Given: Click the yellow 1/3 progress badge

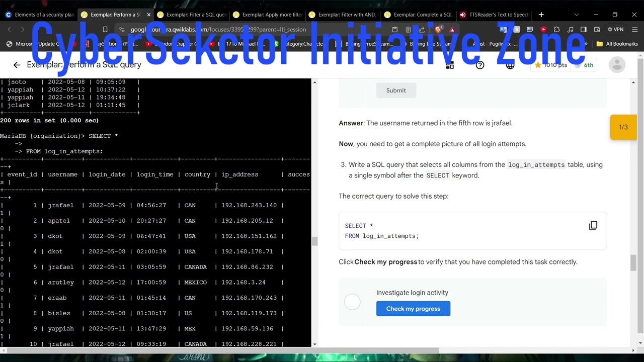Looking at the screenshot, I should pyautogui.click(x=623, y=127).
